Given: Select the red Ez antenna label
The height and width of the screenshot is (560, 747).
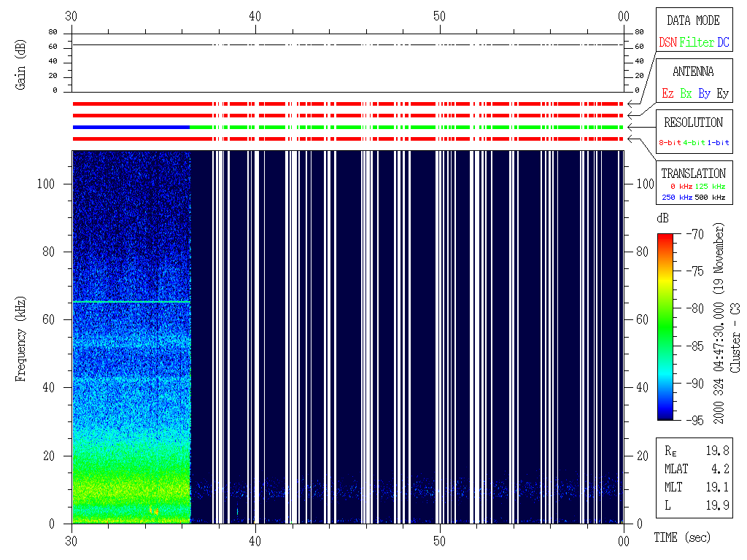Looking at the screenshot, I should (x=667, y=94).
